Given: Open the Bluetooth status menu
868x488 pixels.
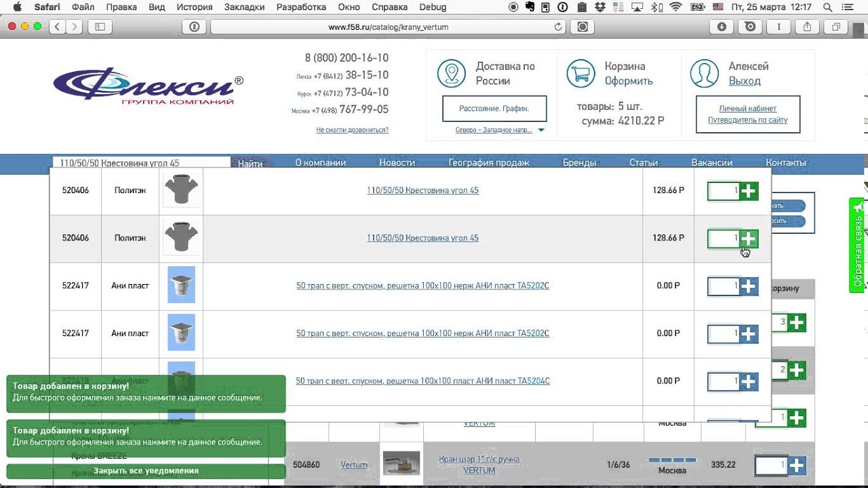Looking at the screenshot, I should 656,7.
